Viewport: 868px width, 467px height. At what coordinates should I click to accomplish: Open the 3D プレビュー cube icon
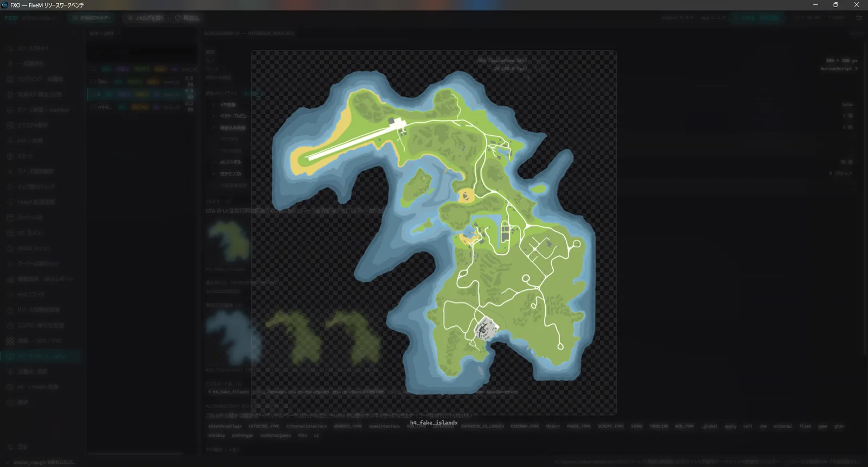pos(10,233)
